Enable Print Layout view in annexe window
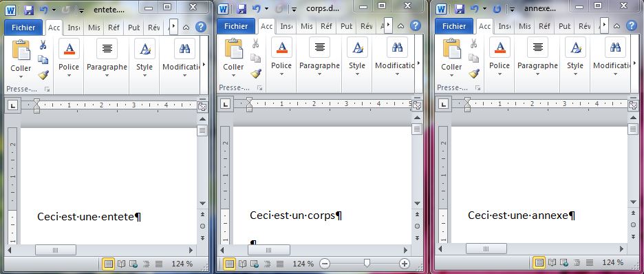Image resolution: width=644 pixels, height=274 pixels. click(x=539, y=262)
